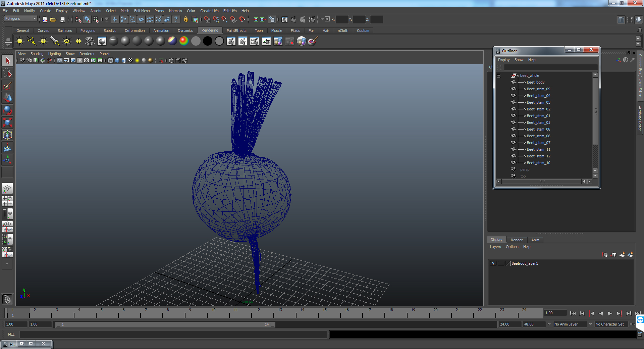Screen dimensions: 644x349
Task: Open the viewport Shading menu
Action: [x=37, y=54]
